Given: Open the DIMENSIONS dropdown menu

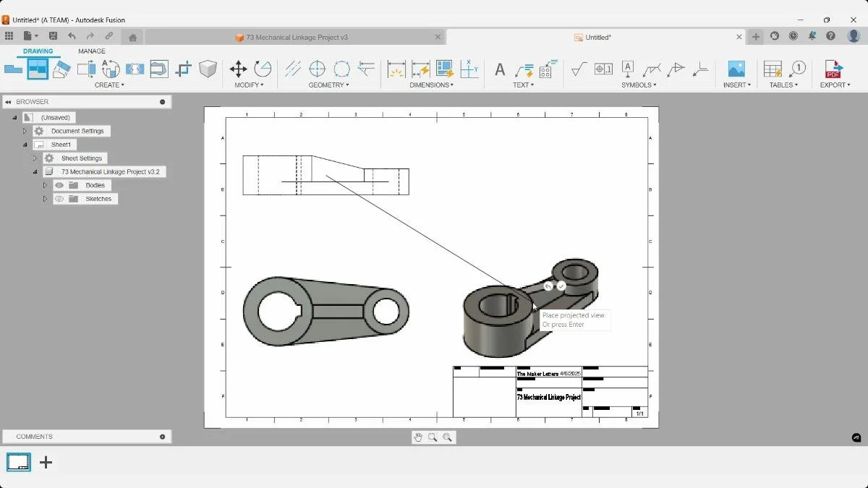Looking at the screenshot, I should coord(432,85).
